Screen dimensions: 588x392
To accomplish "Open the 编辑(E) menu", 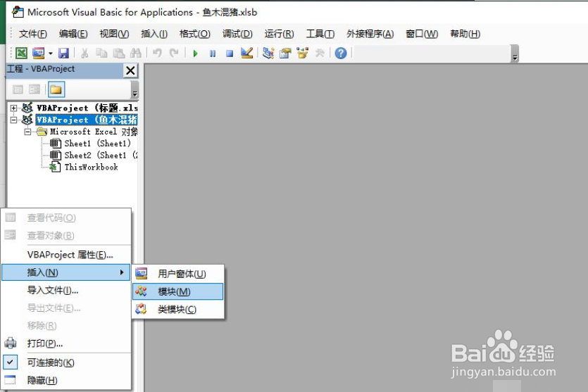I will (73, 34).
